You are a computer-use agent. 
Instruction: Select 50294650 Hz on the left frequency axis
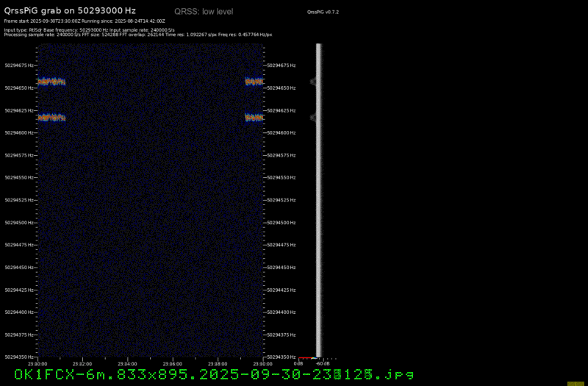pos(19,87)
